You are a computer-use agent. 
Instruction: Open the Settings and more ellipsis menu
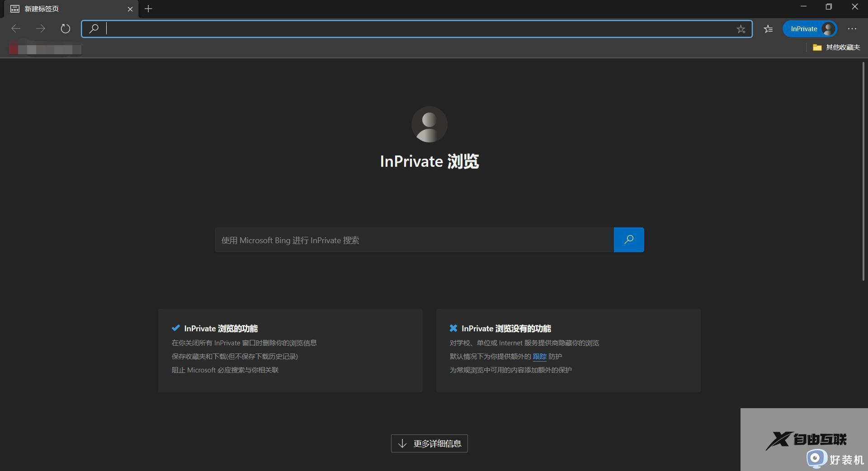(x=852, y=29)
